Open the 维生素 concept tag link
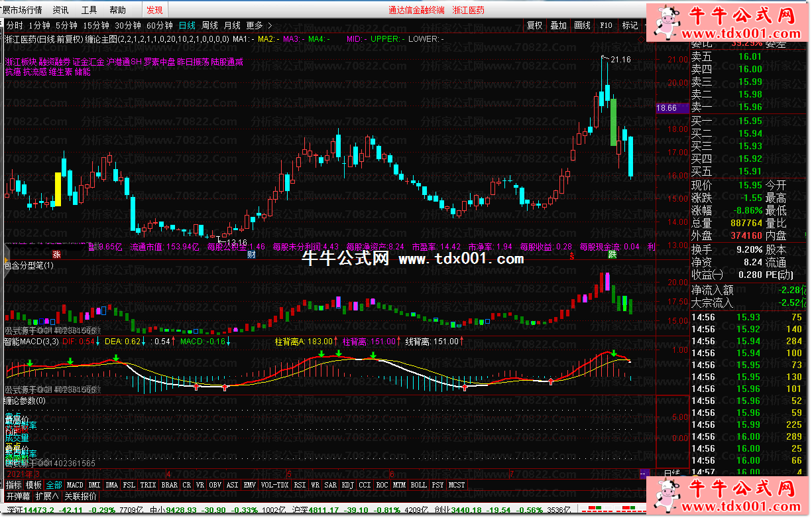The height and width of the screenshot is (518, 812). (x=60, y=72)
